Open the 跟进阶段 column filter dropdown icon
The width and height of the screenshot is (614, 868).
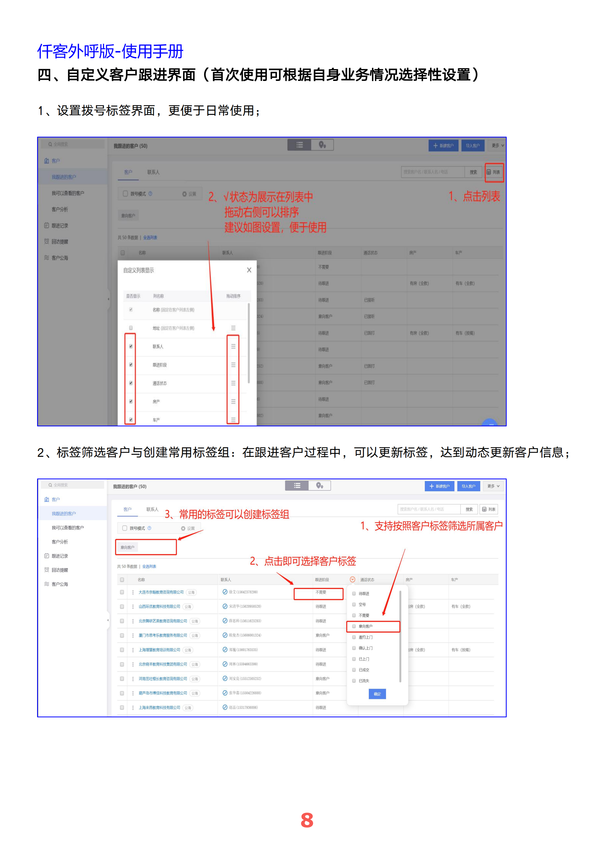click(x=353, y=579)
